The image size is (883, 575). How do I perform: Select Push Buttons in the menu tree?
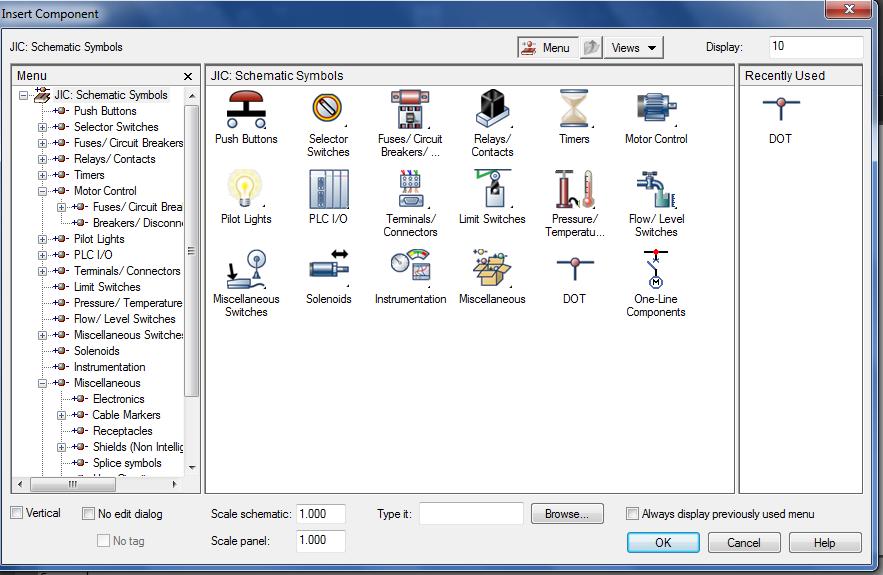click(x=105, y=111)
